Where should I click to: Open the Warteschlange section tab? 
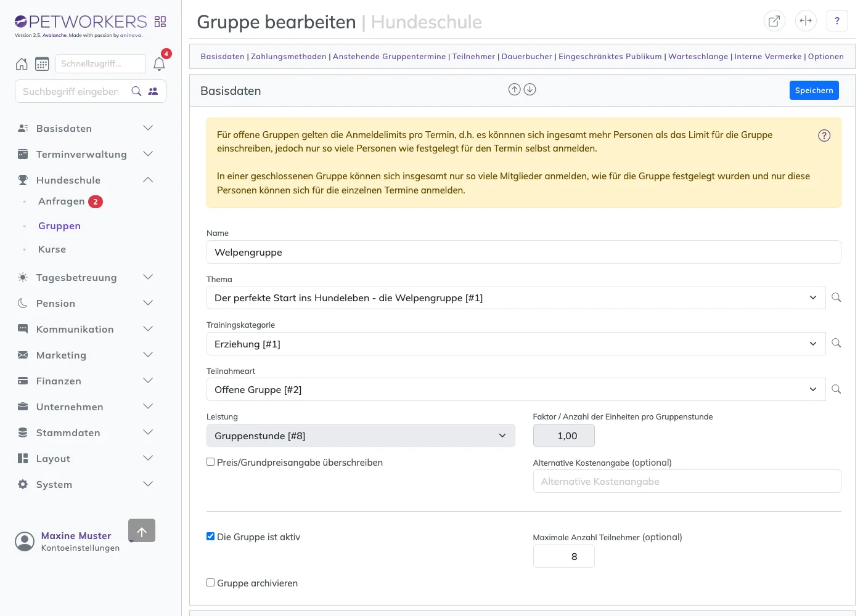coord(698,57)
